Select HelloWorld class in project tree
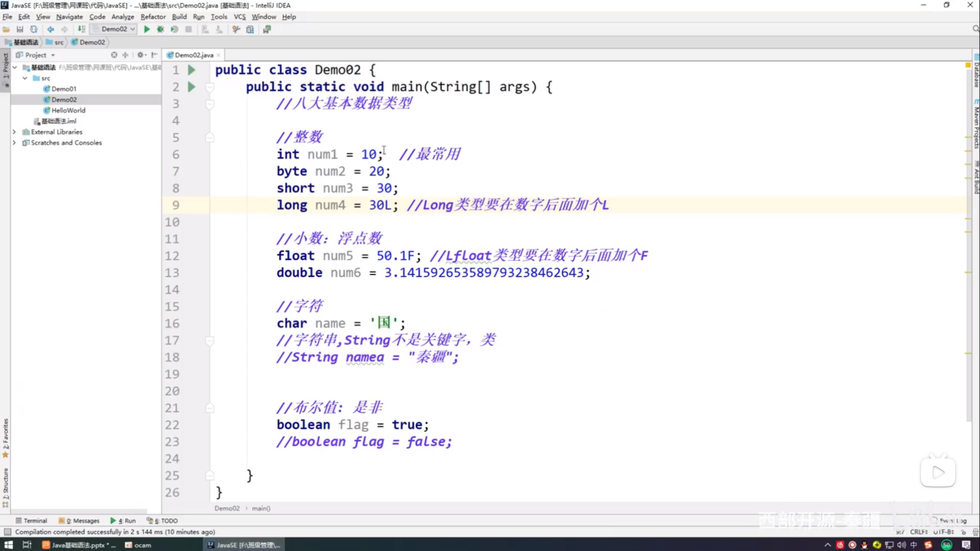 68,110
